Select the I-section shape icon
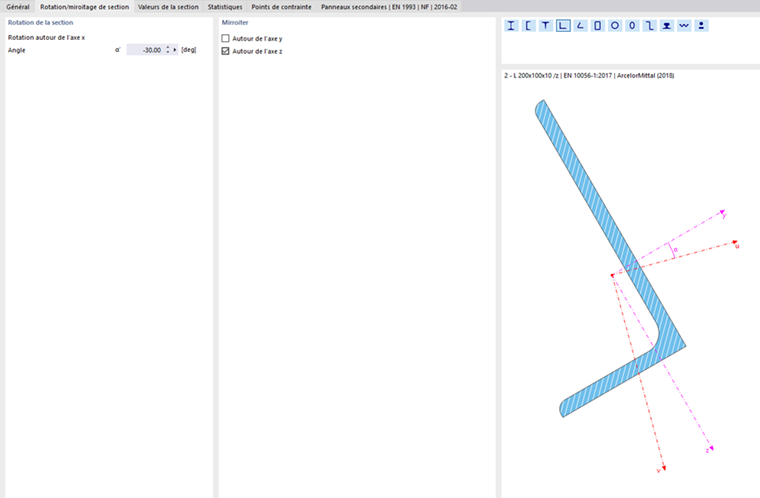 tap(511, 26)
